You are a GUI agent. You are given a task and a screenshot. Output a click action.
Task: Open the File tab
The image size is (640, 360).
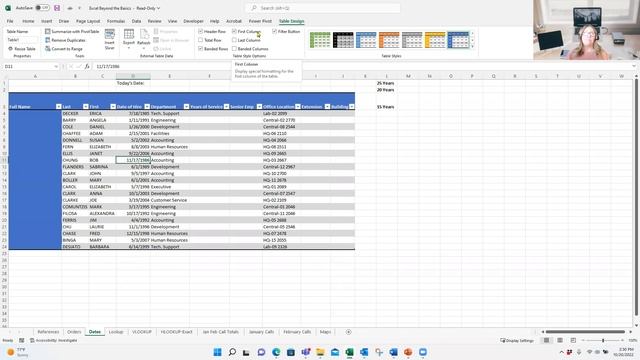coord(10,21)
